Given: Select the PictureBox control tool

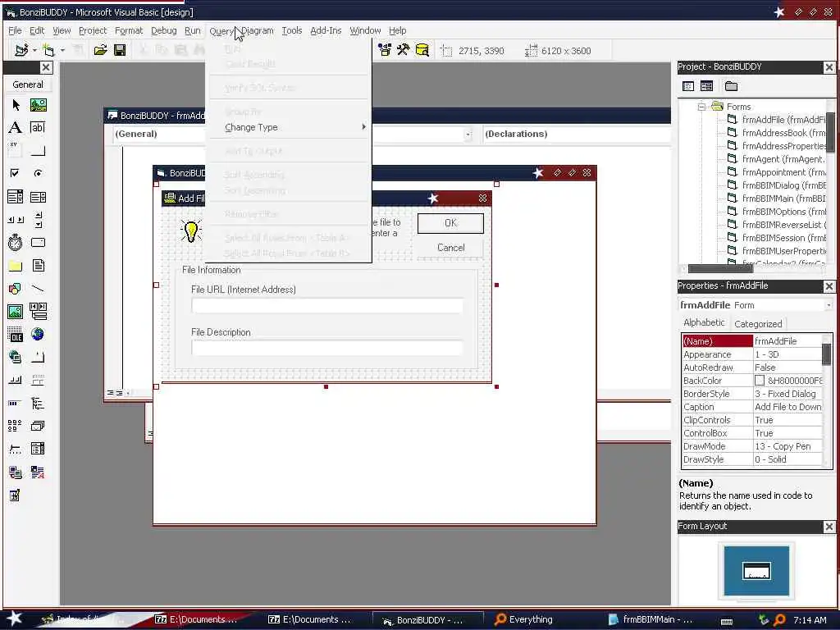Looking at the screenshot, I should click(x=38, y=105).
